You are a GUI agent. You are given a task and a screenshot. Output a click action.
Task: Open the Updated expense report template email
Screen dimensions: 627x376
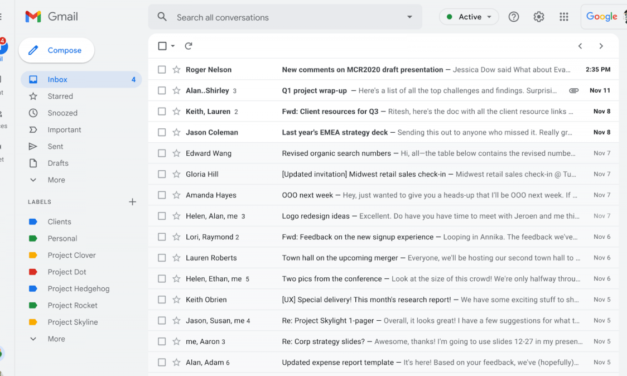point(383,362)
